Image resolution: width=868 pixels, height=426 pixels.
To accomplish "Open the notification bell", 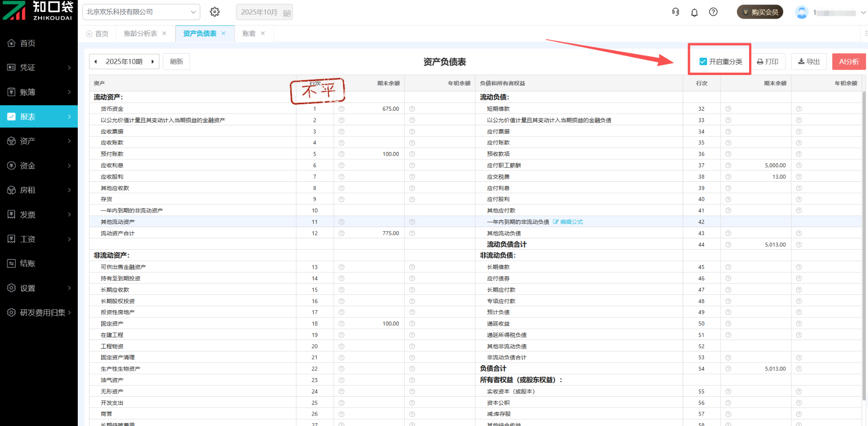I will coord(694,13).
